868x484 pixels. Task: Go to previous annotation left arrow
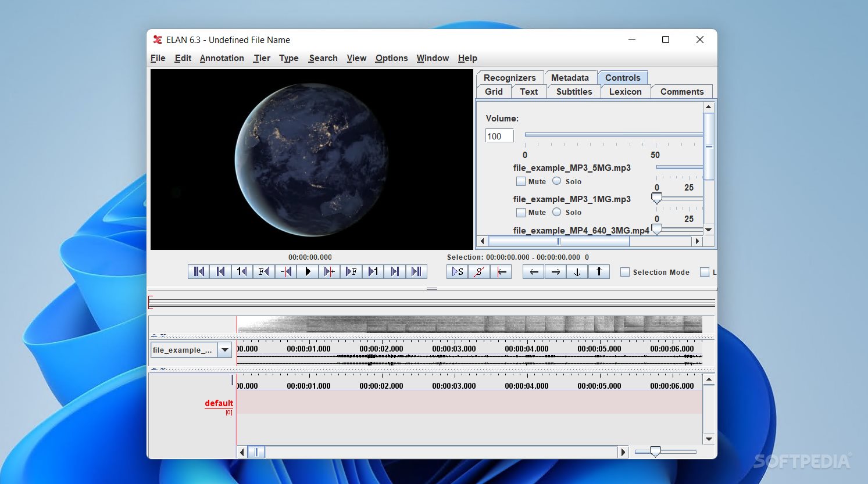coord(534,272)
